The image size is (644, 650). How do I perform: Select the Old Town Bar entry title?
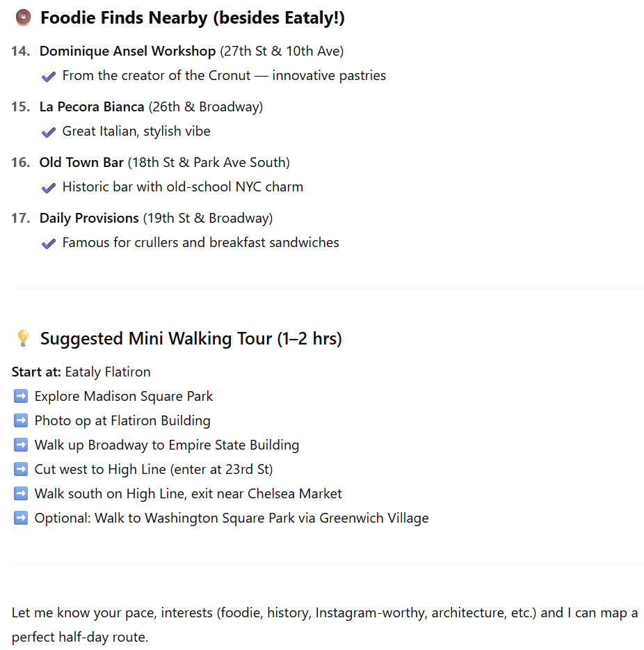81,162
